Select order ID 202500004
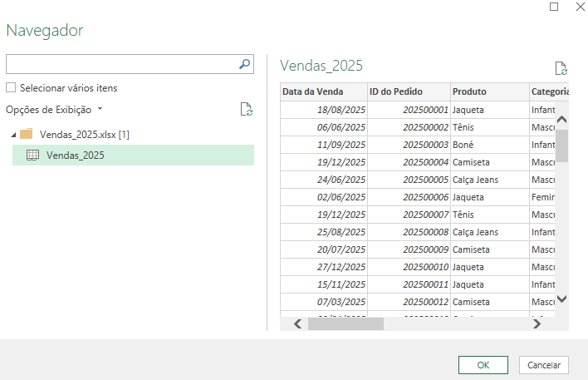Image resolution: width=588 pixels, height=380 pixels. point(409,162)
